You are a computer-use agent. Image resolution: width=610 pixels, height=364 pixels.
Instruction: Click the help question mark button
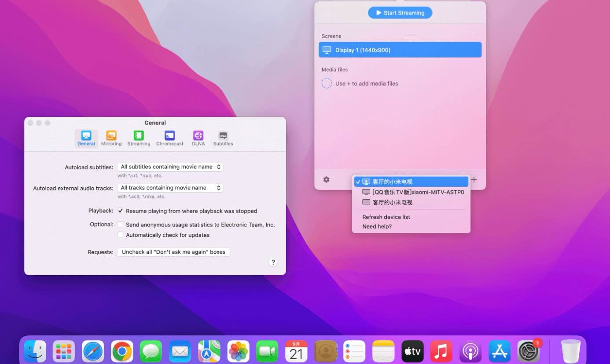click(273, 262)
